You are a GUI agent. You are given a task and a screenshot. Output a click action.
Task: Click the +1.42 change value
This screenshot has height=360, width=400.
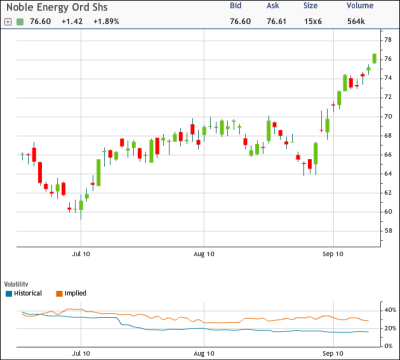coord(72,22)
